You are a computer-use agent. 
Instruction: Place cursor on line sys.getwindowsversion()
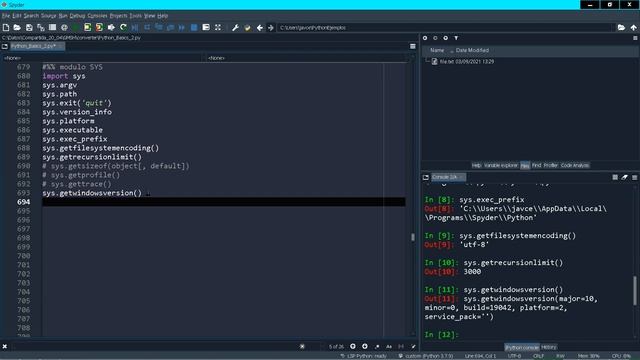92,193
